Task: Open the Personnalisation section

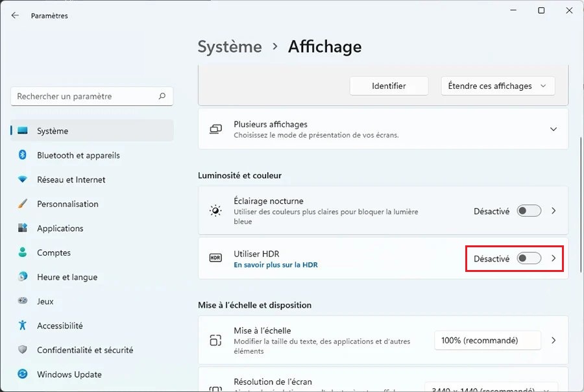Action: pos(92,204)
